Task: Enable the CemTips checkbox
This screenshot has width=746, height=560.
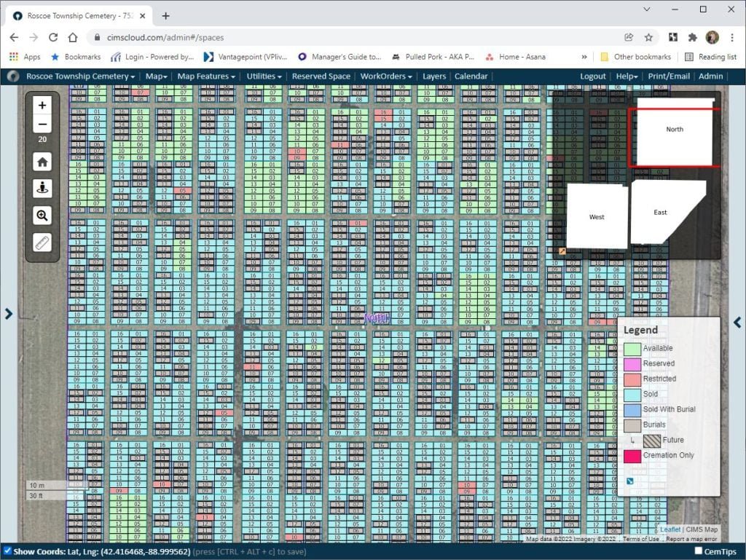Action: pyautogui.click(x=699, y=551)
